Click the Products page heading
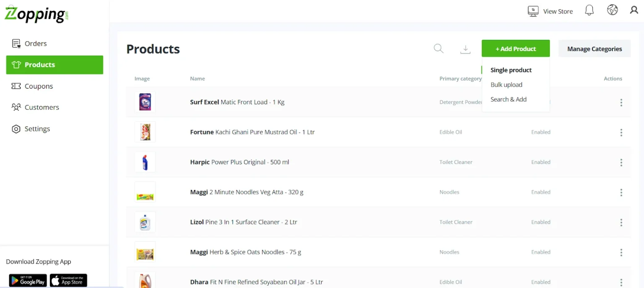 click(x=153, y=49)
